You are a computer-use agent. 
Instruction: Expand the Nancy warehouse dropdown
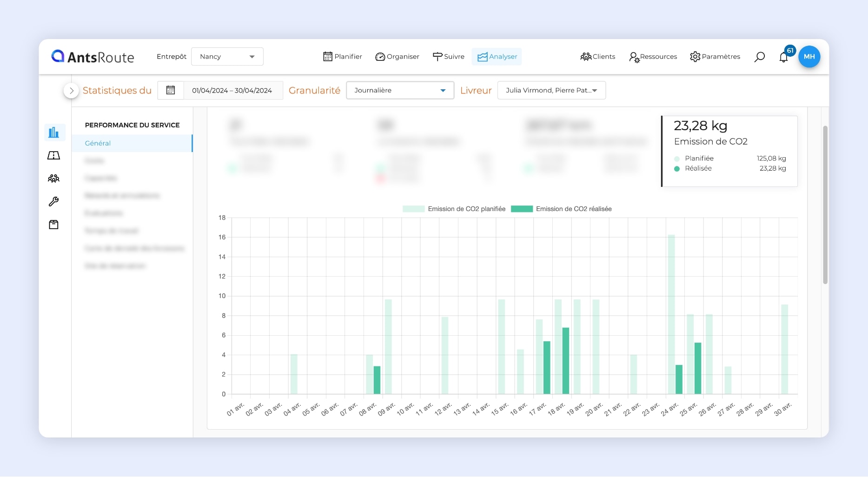pos(227,57)
